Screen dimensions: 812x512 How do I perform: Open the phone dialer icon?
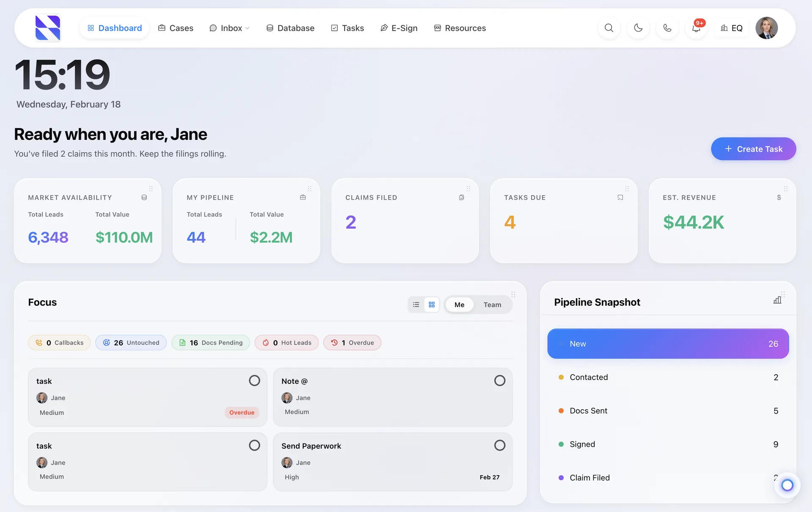pyautogui.click(x=667, y=28)
